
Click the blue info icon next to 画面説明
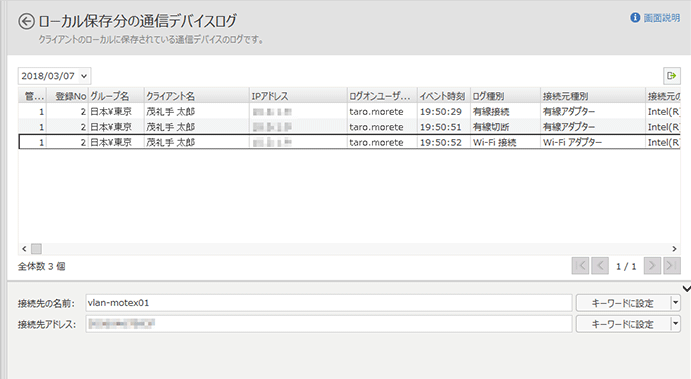pos(635,18)
